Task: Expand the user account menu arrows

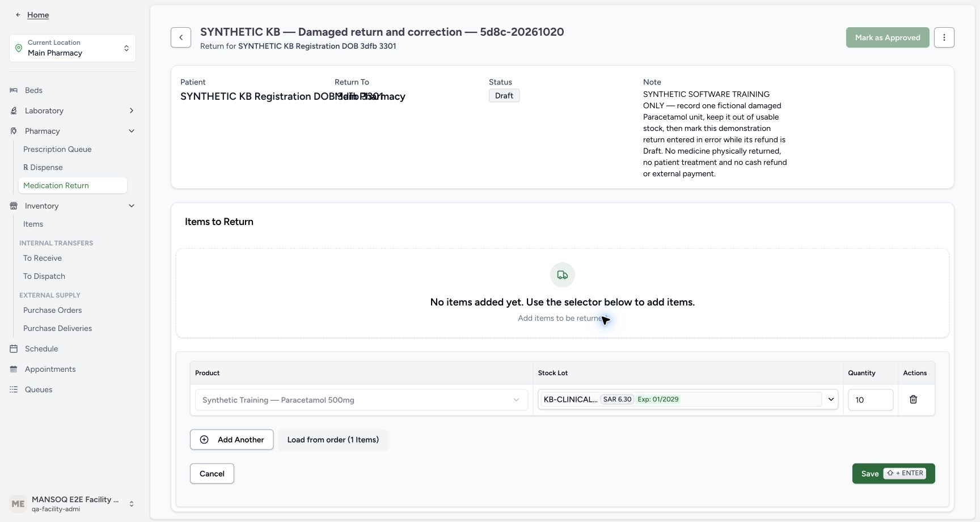Action: 132,504
